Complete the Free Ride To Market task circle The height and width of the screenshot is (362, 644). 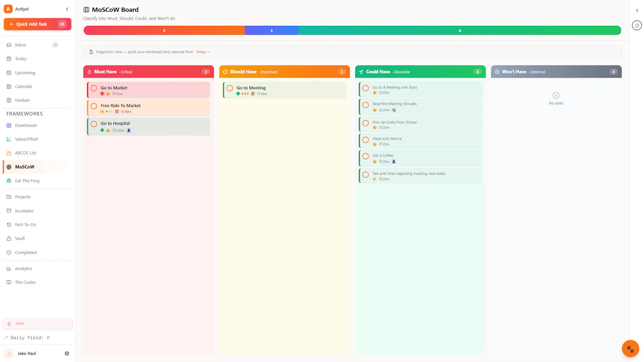[x=94, y=106]
